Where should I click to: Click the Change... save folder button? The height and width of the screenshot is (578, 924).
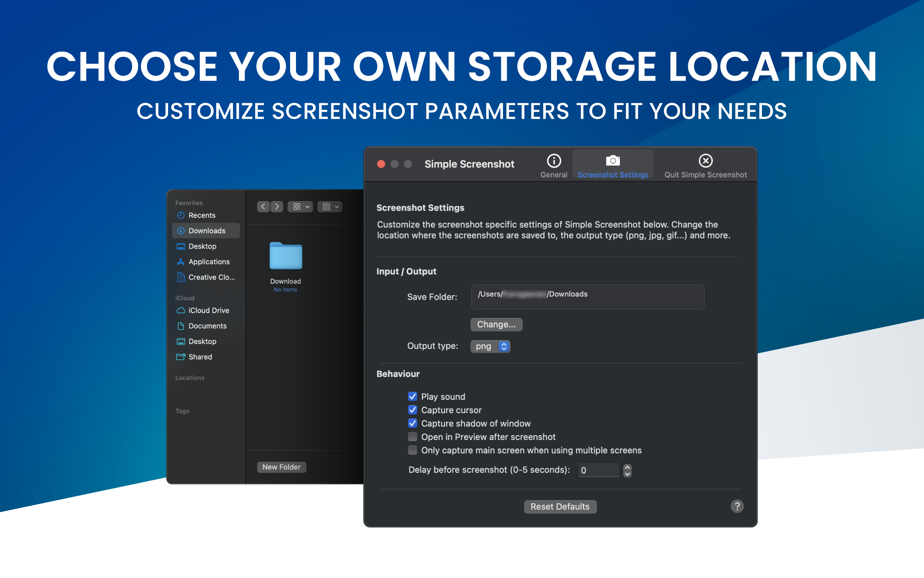(x=496, y=324)
